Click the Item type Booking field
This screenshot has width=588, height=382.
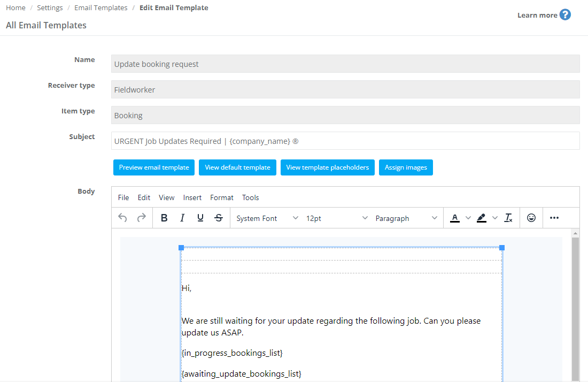coord(345,115)
